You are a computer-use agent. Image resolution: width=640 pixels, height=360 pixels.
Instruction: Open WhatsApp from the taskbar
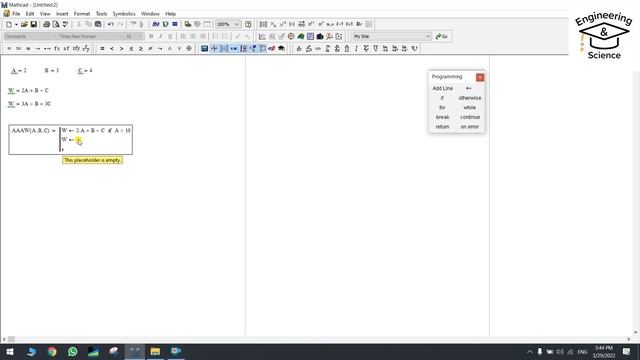point(73,351)
